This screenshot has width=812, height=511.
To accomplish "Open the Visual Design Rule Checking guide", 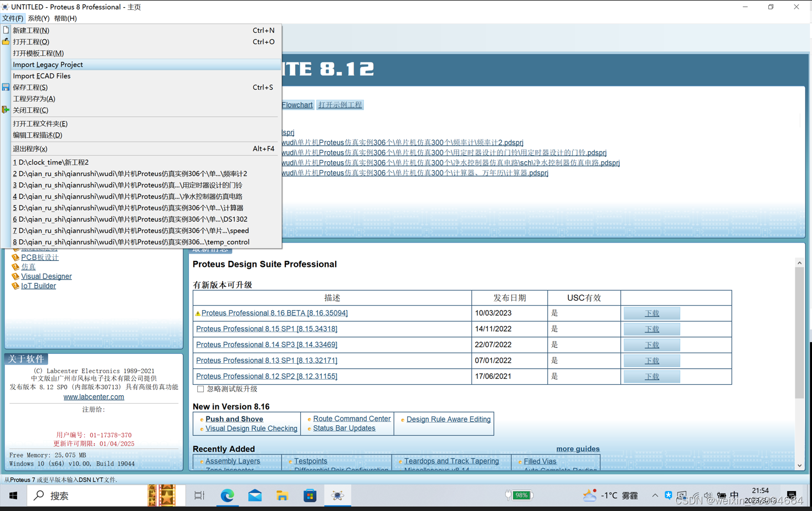I will click(251, 429).
